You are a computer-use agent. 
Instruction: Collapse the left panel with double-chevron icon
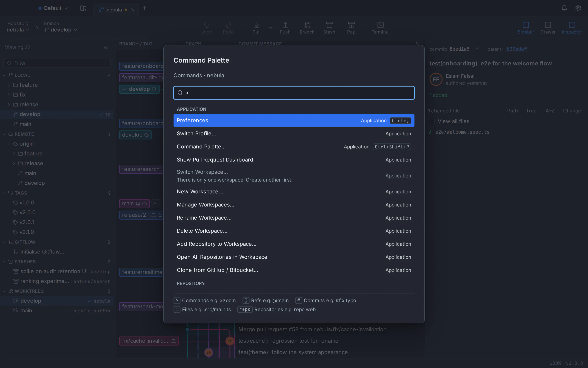click(106, 47)
